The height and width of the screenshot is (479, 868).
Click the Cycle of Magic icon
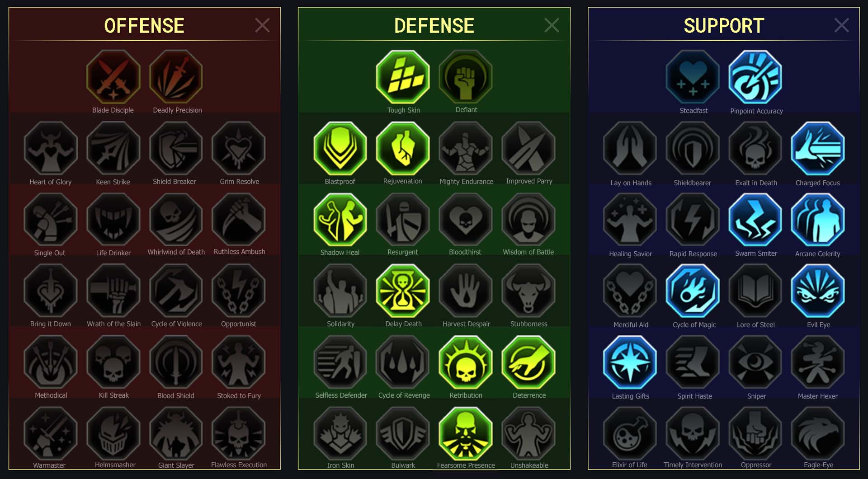pyautogui.click(x=693, y=291)
